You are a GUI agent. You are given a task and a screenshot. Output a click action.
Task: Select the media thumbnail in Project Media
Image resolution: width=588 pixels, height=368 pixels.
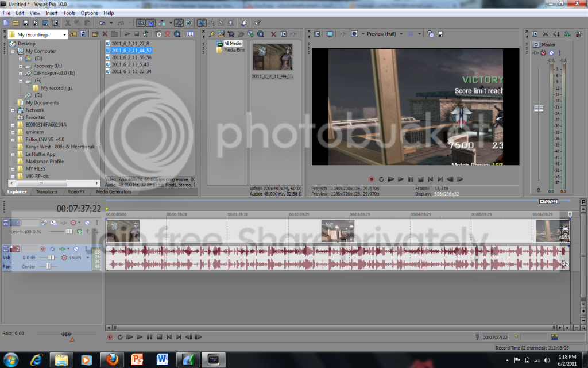pyautogui.click(x=273, y=57)
